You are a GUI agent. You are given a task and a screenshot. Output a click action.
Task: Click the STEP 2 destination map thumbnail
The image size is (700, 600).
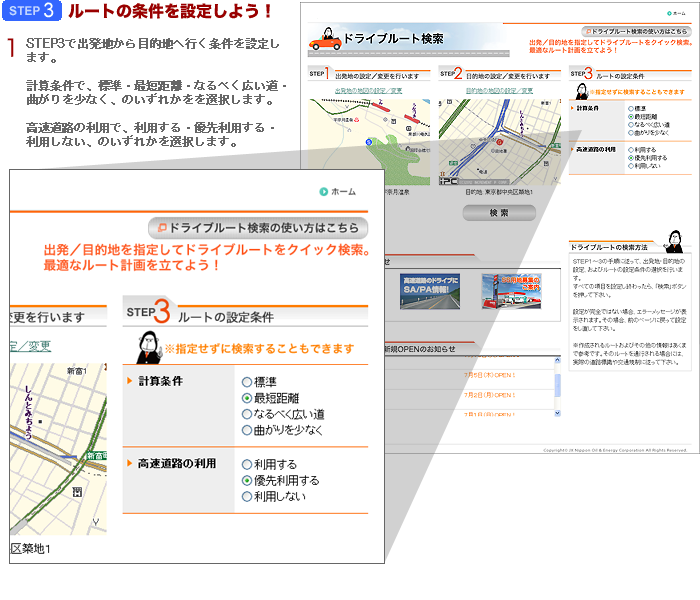500,142
